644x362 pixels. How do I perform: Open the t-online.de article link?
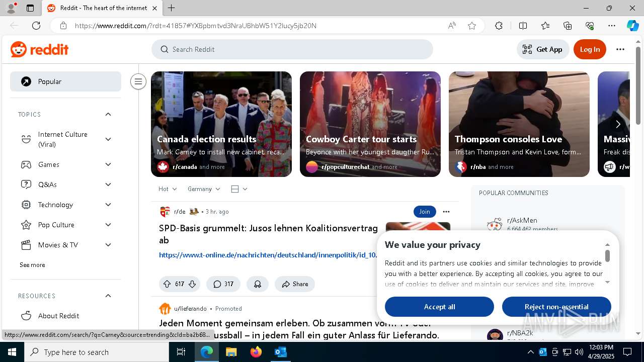point(268,255)
